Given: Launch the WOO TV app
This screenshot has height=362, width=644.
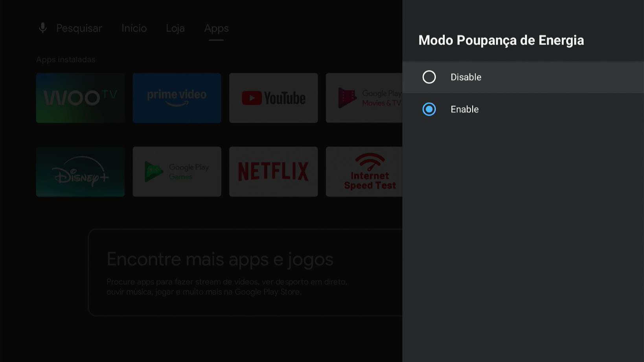Looking at the screenshot, I should (x=80, y=98).
